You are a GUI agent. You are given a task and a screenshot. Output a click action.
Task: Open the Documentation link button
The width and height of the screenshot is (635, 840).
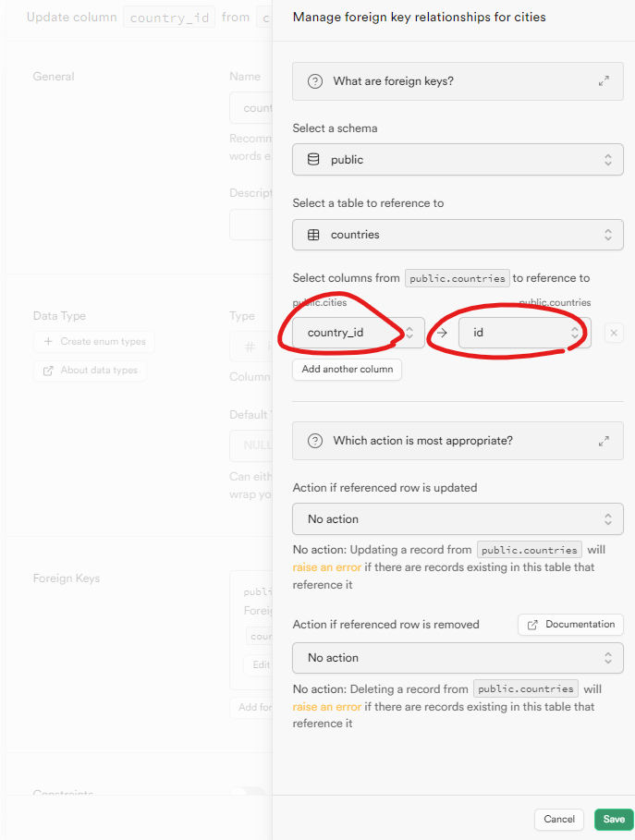(570, 625)
